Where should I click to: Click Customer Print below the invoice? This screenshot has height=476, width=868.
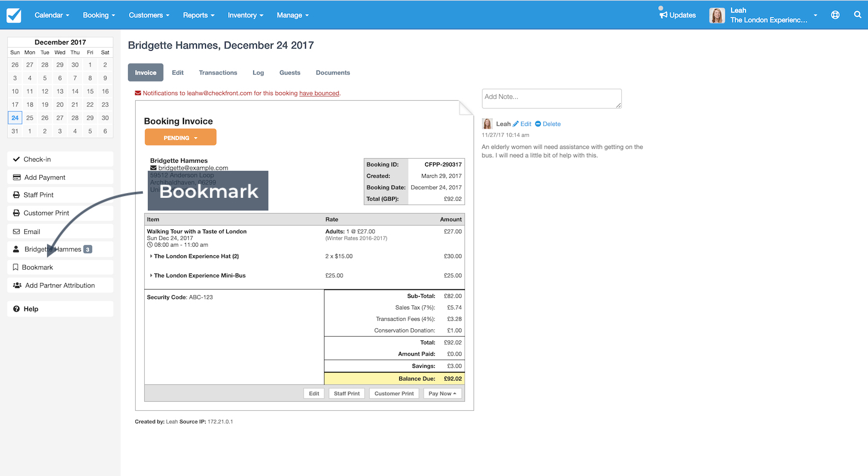click(394, 393)
